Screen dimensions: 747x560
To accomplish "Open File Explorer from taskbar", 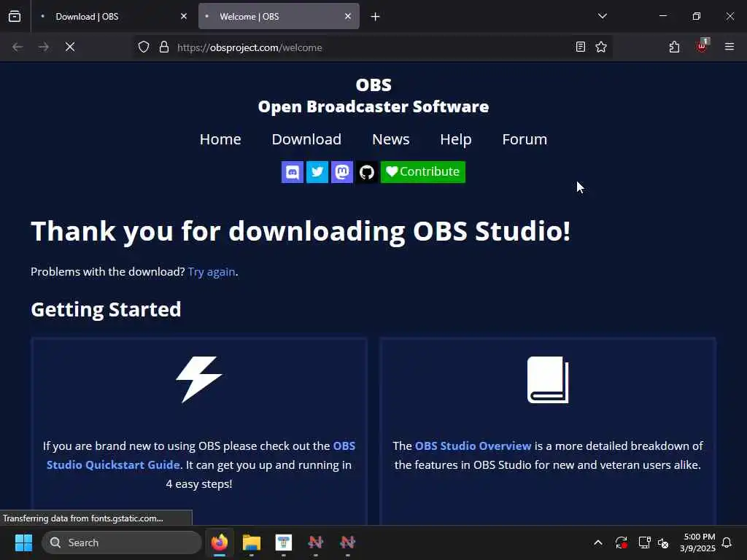I will pyautogui.click(x=252, y=542).
